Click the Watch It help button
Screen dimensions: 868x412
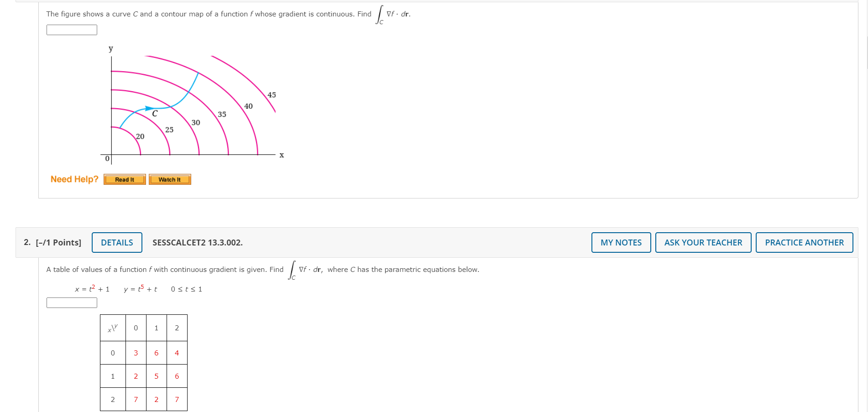tap(169, 179)
